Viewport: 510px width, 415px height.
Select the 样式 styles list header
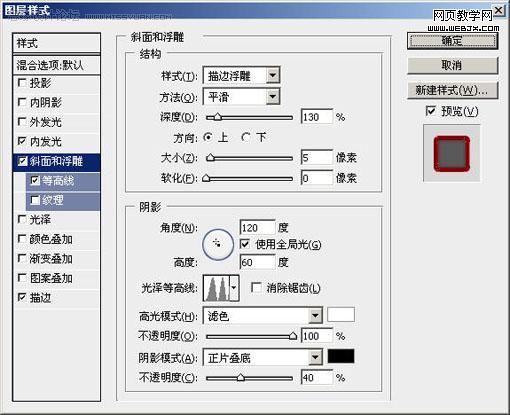(x=56, y=43)
